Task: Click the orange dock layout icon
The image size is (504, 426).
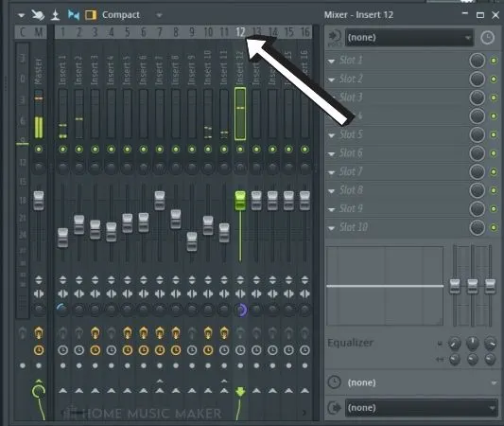Action: pyautogui.click(x=91, y=15)
